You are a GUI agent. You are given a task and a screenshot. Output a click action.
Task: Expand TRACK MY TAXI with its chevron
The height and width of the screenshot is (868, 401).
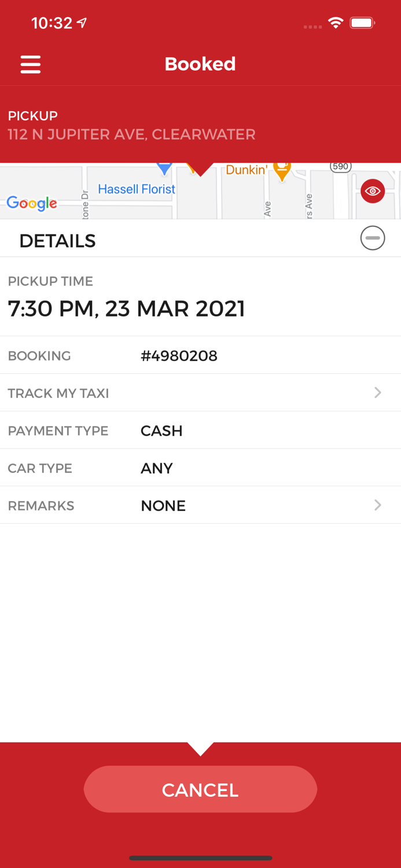point(378,393)
